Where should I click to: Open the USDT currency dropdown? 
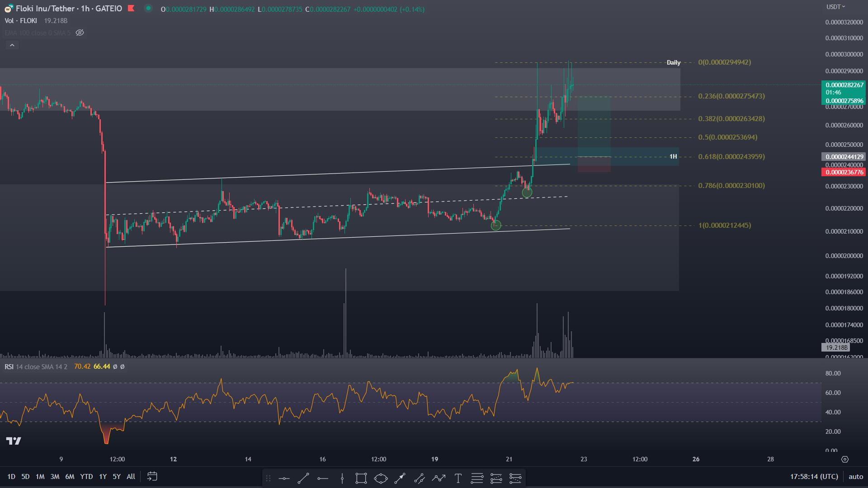(835, 7)
